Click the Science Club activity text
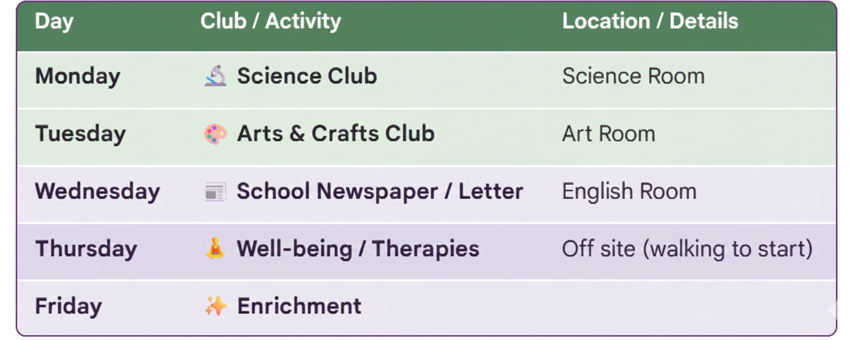The width and height of the screenshot is (868, 340). coord(307,76)
